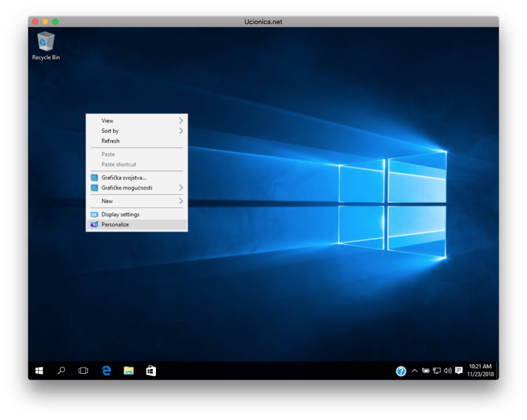Open the Action Center notifications icon
Screen dimensions: 527x420
(459, 371)
